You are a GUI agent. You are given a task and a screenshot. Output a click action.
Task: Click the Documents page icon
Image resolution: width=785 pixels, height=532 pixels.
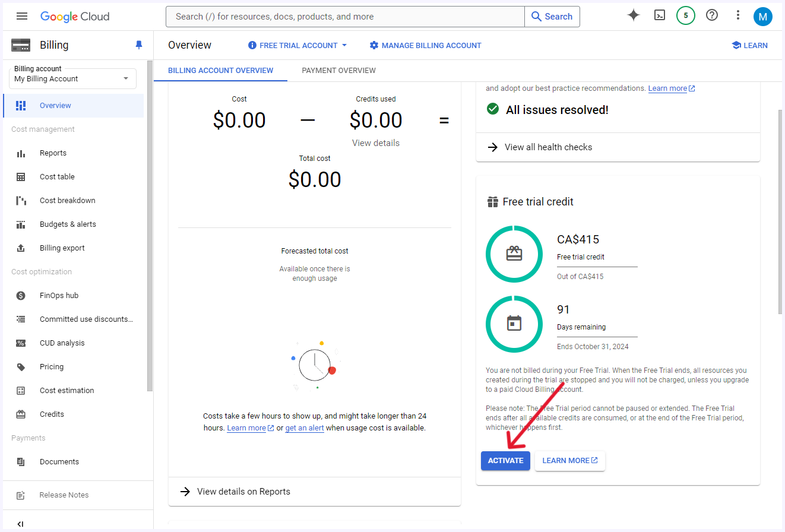[21, 462]
